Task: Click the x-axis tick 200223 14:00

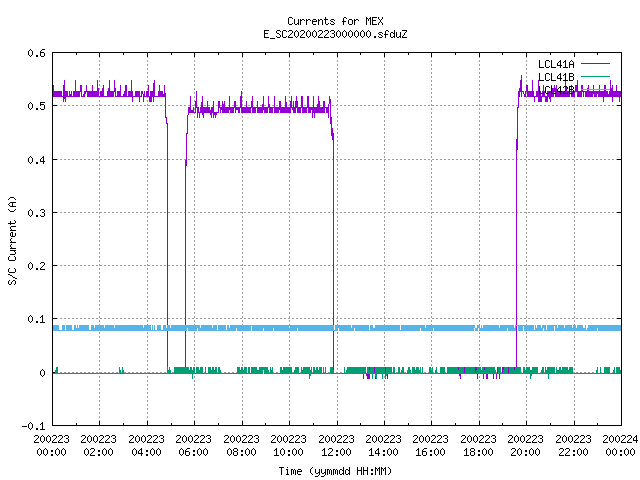Action: [383, 445]
